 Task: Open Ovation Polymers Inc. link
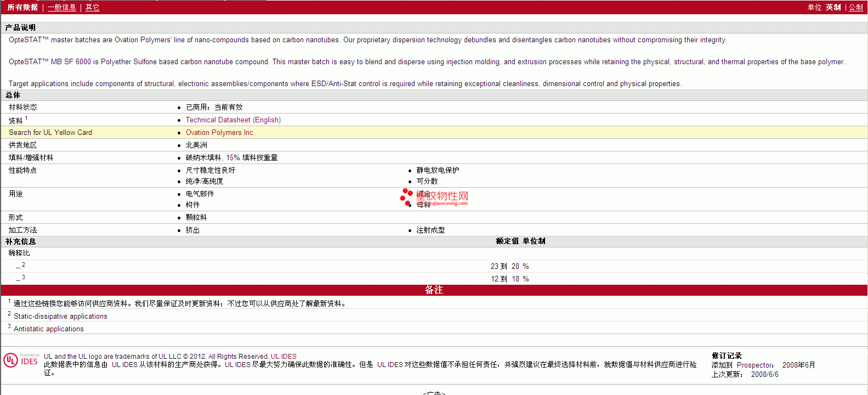pyautogui.click(x=220, y=132)
